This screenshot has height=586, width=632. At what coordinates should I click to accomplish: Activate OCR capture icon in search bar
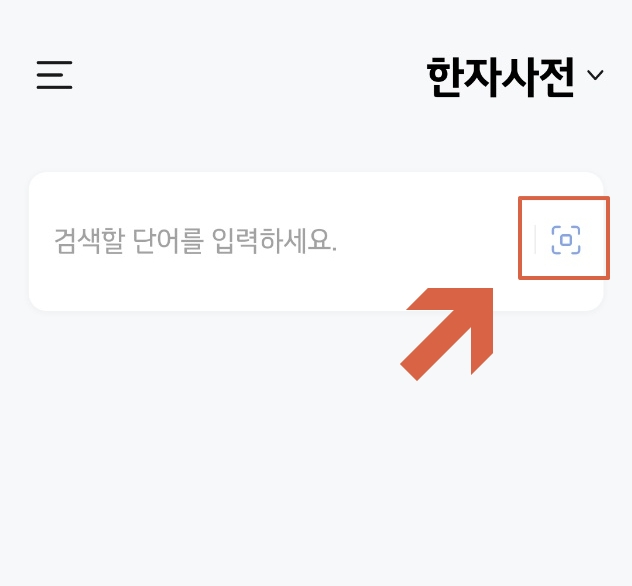[x=566, y=240]
